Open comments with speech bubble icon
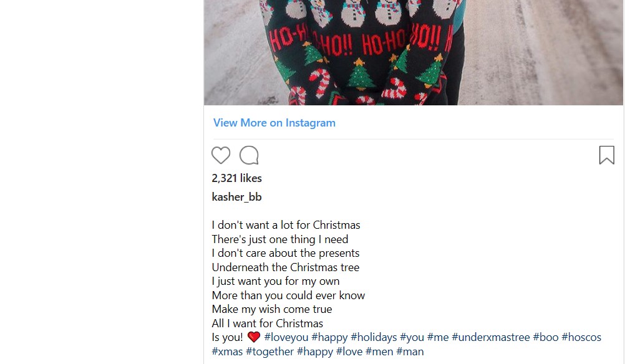Screen dimensions: 630x364 [x=249, y=155]
